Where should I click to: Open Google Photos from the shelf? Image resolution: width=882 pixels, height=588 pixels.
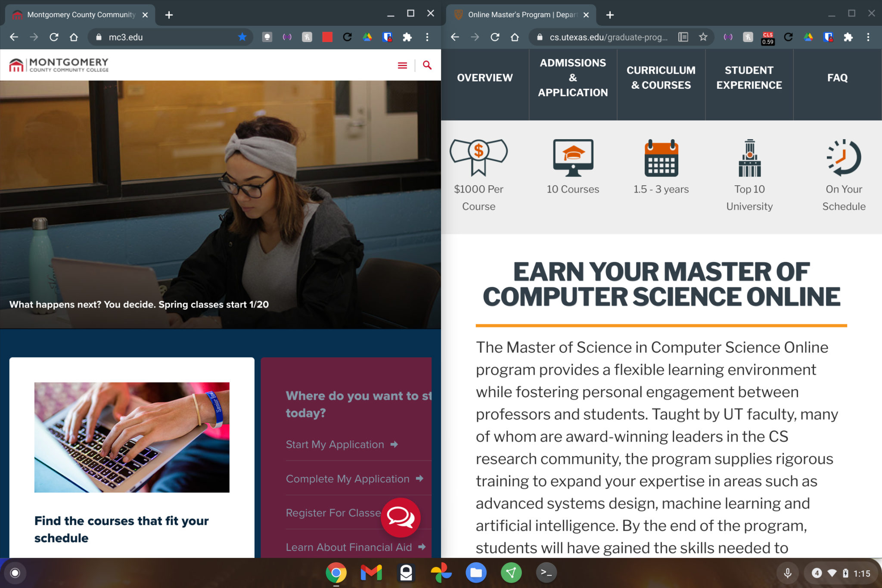point(441,573)
